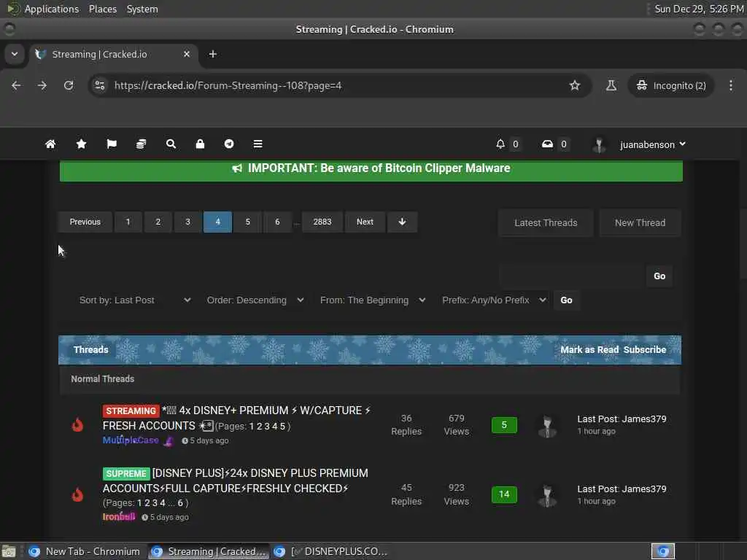Switch to DISNEYPLUS.CO taskbar window

332,551
